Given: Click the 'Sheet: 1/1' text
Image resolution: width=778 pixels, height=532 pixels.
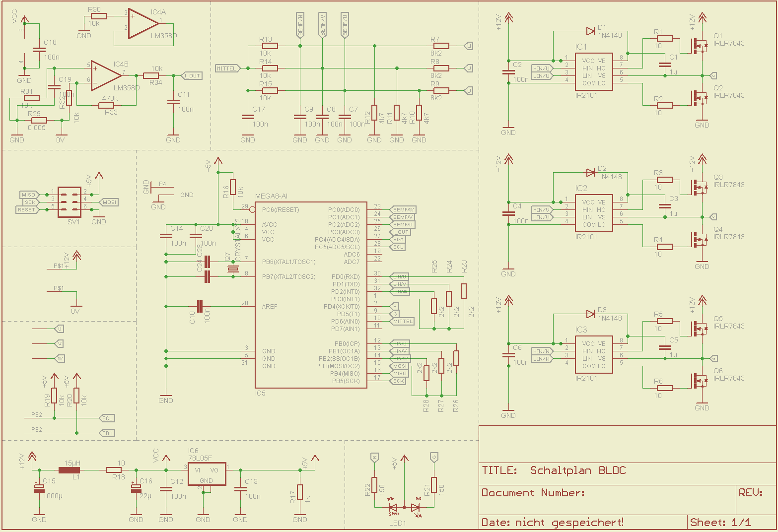Looking at the screenshot, I should click(720, 523).
